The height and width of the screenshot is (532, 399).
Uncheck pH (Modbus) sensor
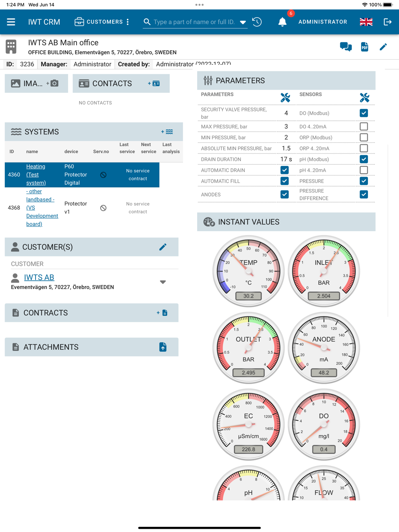click(x=364, y=159)
